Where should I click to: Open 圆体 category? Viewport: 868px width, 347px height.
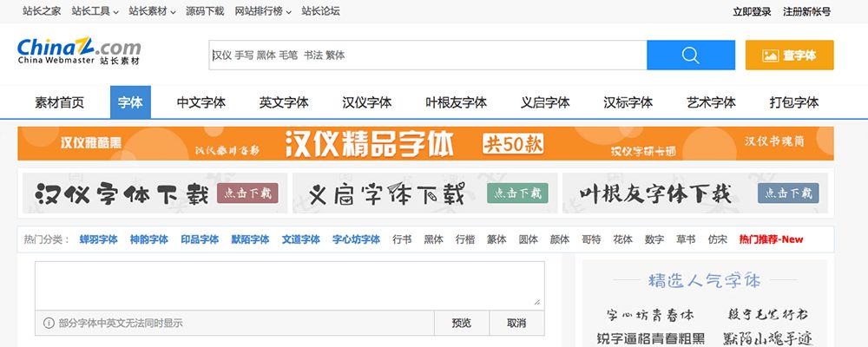tap(528, 239)
